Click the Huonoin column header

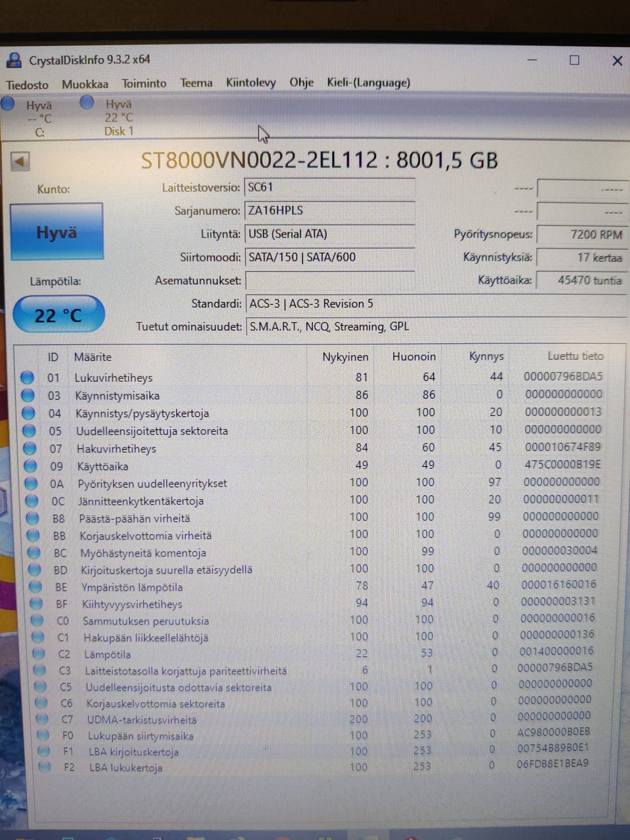pyautogui.click(x=414, y=356)
